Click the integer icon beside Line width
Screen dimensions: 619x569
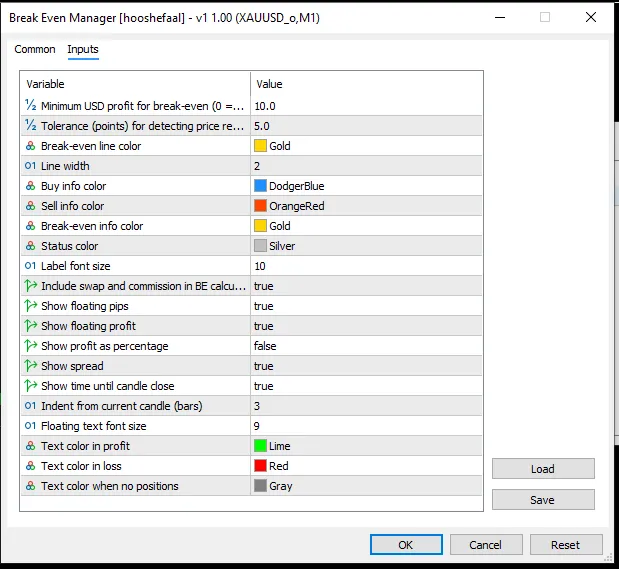tap(30, 166)
